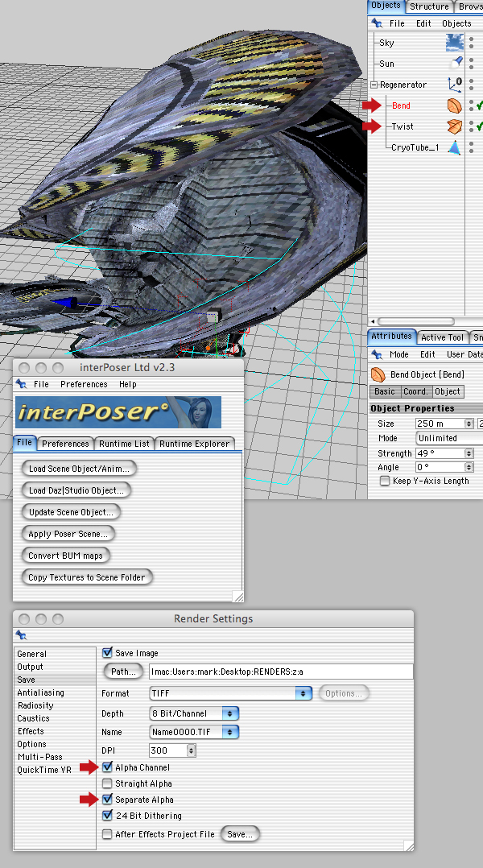The height and width of the screenshot is (868, 483).
Task: Click Apply Poser Scene... button
Action: click(68, 534)
